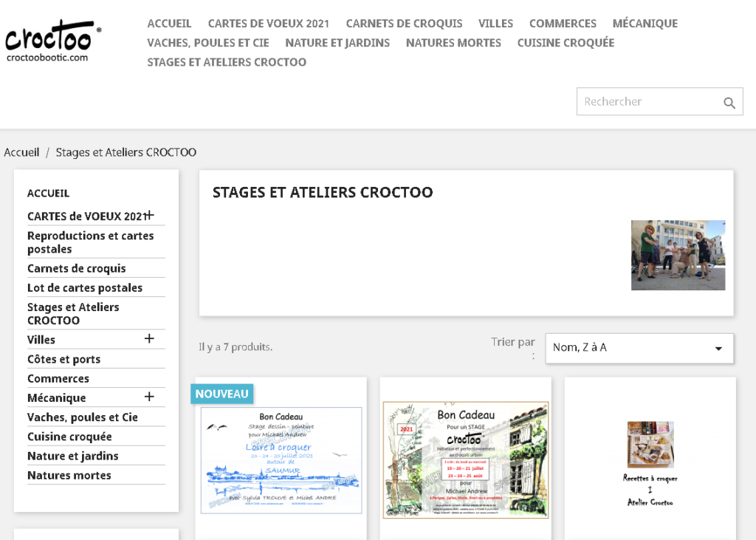Click the search magnifier icon

pos(729,102)
